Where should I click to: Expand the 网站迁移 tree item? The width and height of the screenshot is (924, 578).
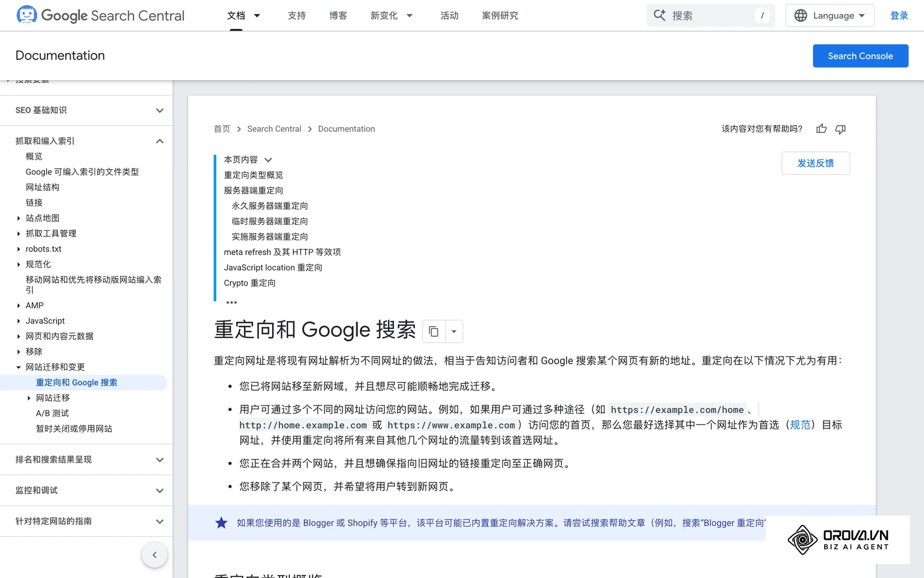point(29,398)
